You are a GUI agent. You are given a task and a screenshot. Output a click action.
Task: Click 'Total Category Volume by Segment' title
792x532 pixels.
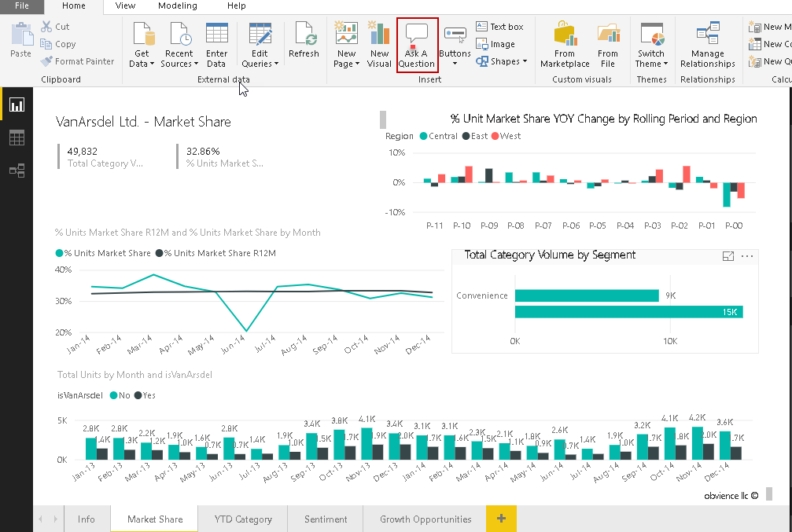coord(550,255)
